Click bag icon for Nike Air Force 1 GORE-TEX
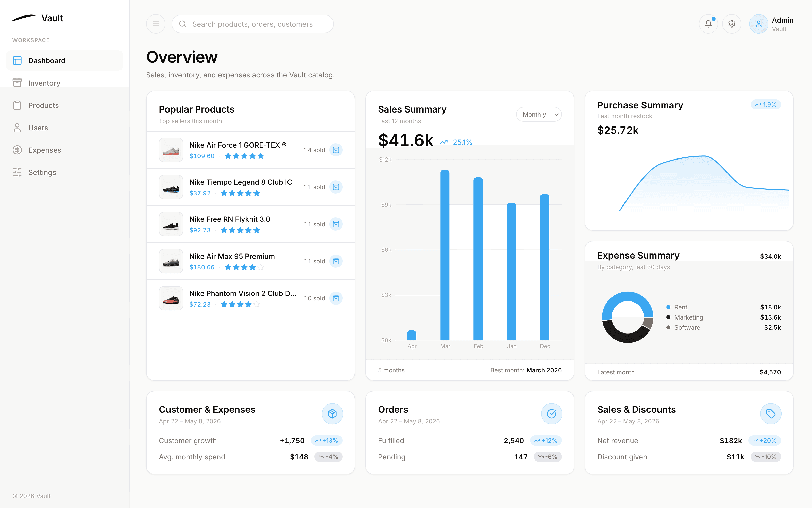 point(336,150)
